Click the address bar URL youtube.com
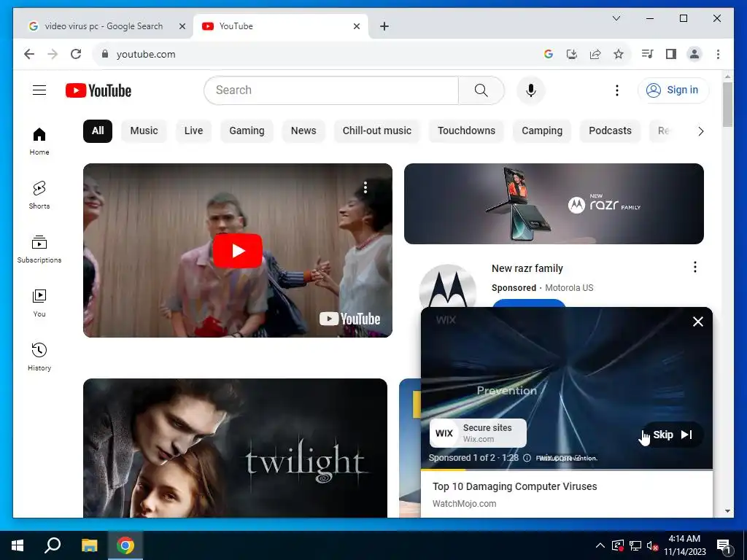 [x=146, y=54]
